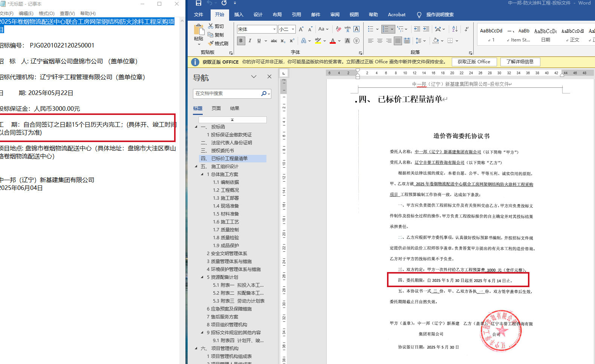The width and height of the screenshot is (595, 364).
Task: Toggle Underline formatting
Action: click(x=259, y=41)
